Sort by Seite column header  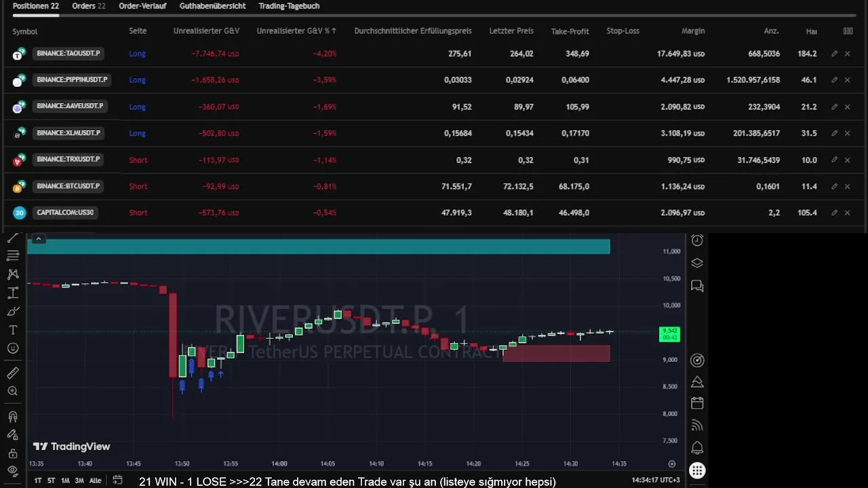click(x=138, y=31)
